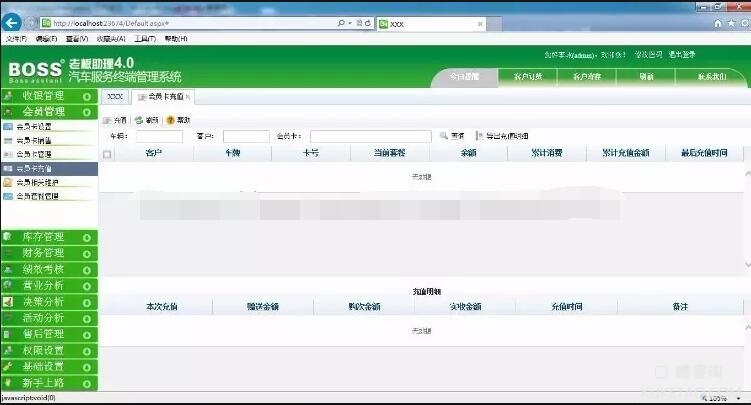Click the person icon on 收银管理 header

pyautogui.click(x=8, y=96)
